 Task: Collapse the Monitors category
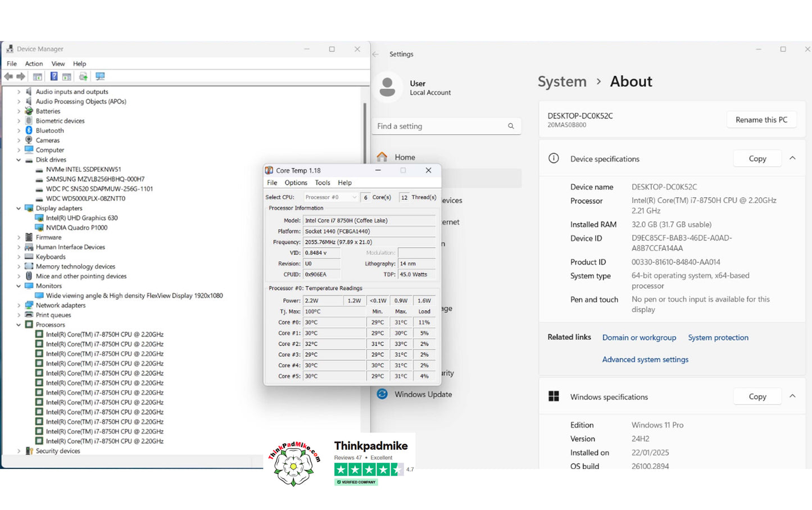click(19, 285)
